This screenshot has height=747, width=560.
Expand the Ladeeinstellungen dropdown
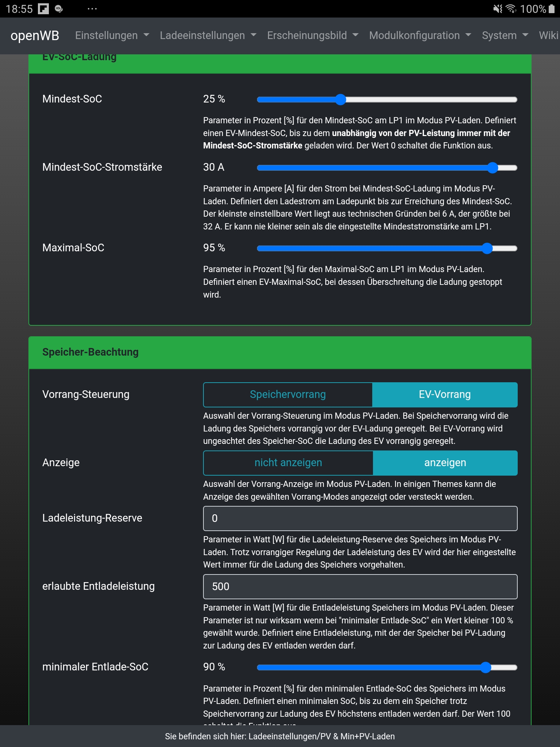pyautogui.click(x=208, y=35)
